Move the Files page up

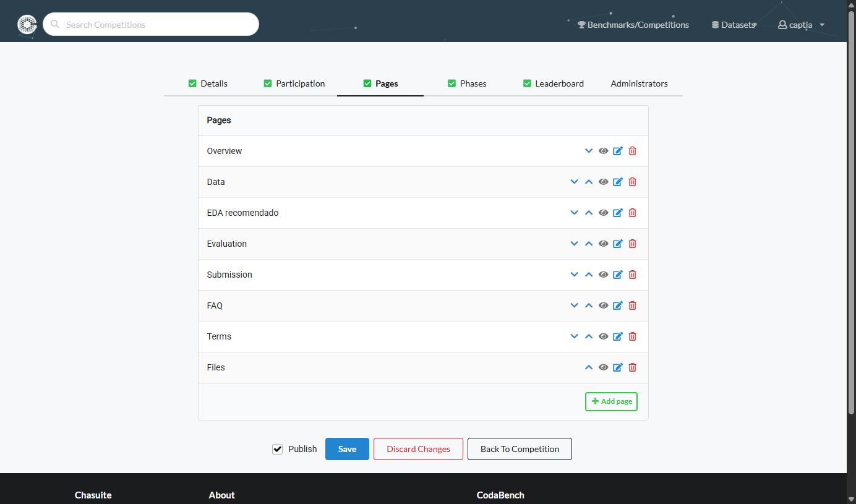[589, 367]
